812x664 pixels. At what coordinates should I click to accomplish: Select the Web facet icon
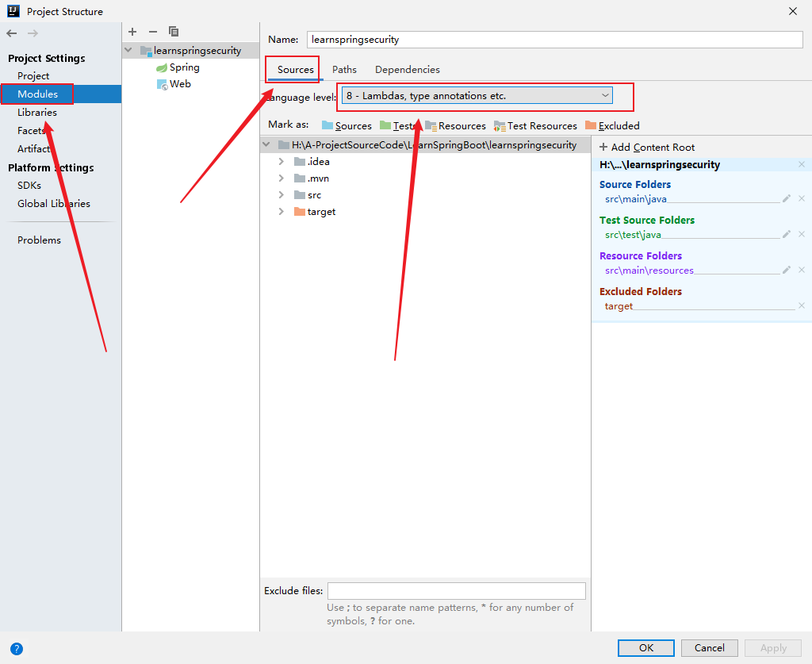[162, 84]
